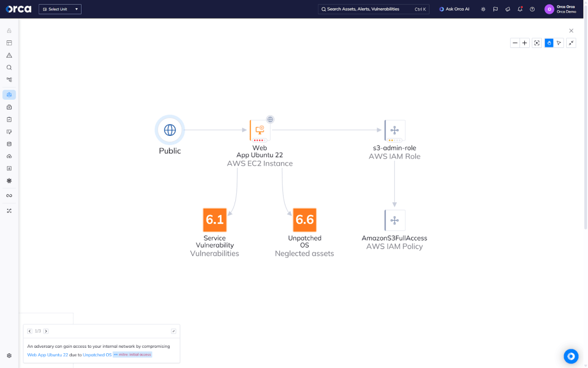
Task: Open settings gear at sidebar bottom
Action: (x=9, y=355)
